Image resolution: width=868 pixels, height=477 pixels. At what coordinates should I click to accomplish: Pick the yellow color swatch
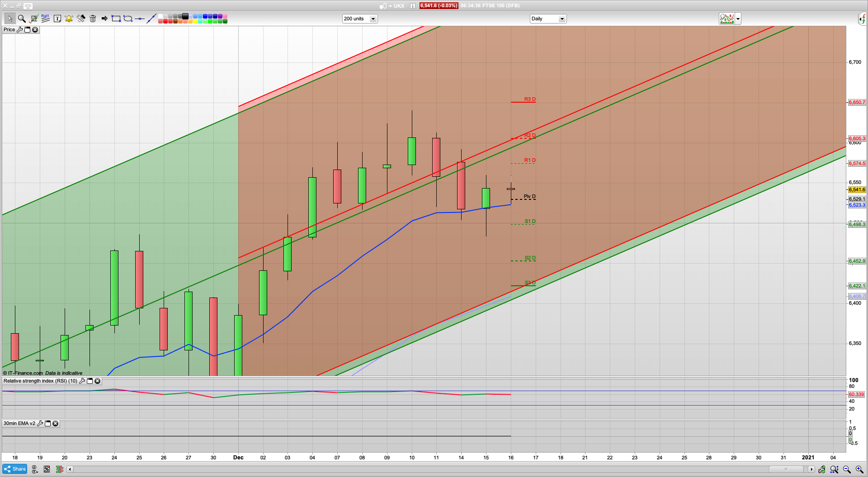(x=195, y=21)
